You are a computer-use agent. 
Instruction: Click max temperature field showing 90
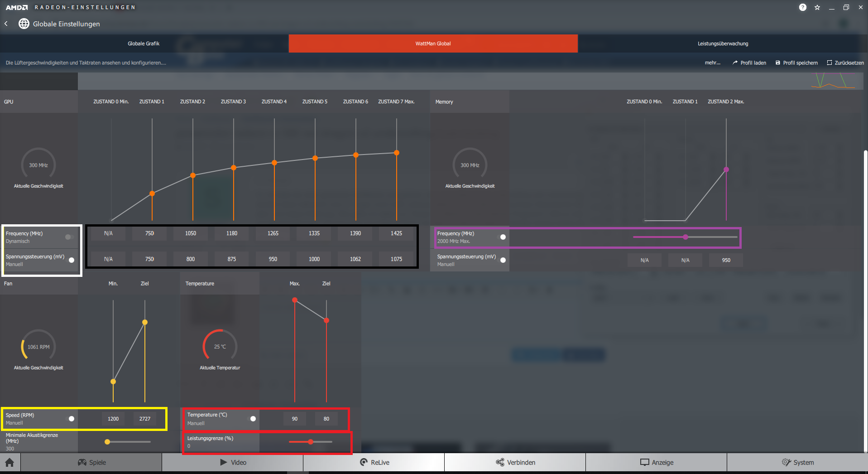click(x=295, y=419)
